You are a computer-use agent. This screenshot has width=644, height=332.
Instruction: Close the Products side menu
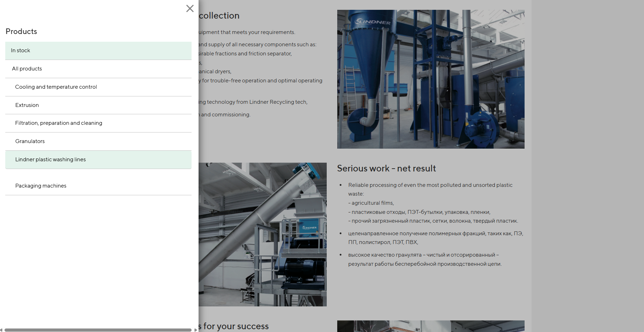tap(190, 8)
